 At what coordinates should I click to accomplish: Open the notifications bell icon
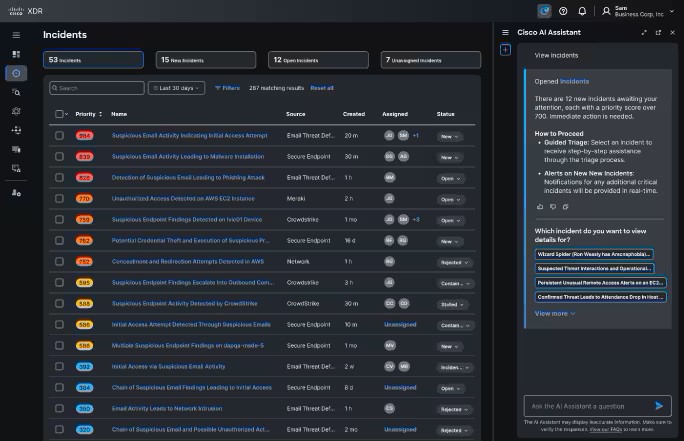click(x=582, y=11)
